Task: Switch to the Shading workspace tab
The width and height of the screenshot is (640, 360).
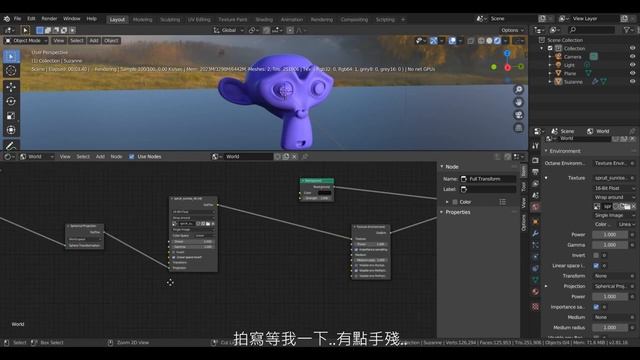Action: [264, 20]
